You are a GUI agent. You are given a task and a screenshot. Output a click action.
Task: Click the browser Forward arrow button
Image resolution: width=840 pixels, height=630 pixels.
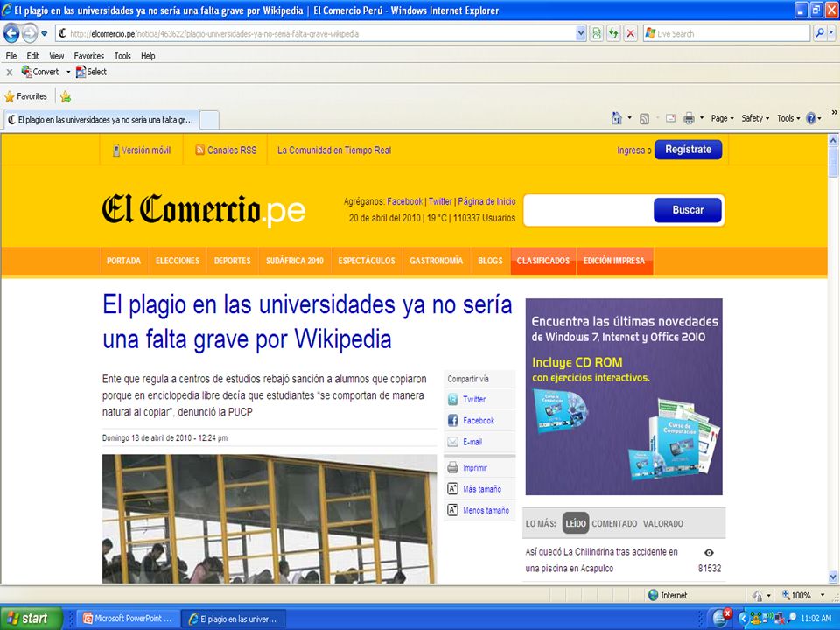pos(30,33)
